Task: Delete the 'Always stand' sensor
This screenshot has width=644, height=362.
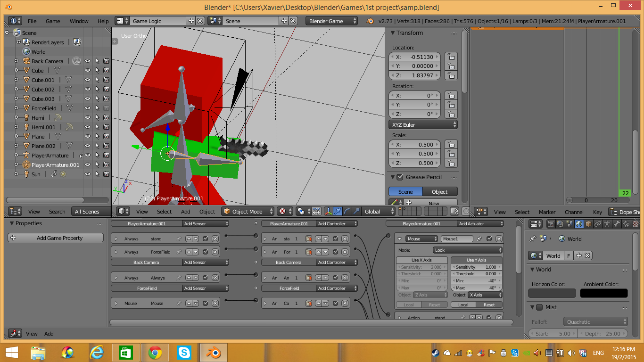Action: point(215,239)
